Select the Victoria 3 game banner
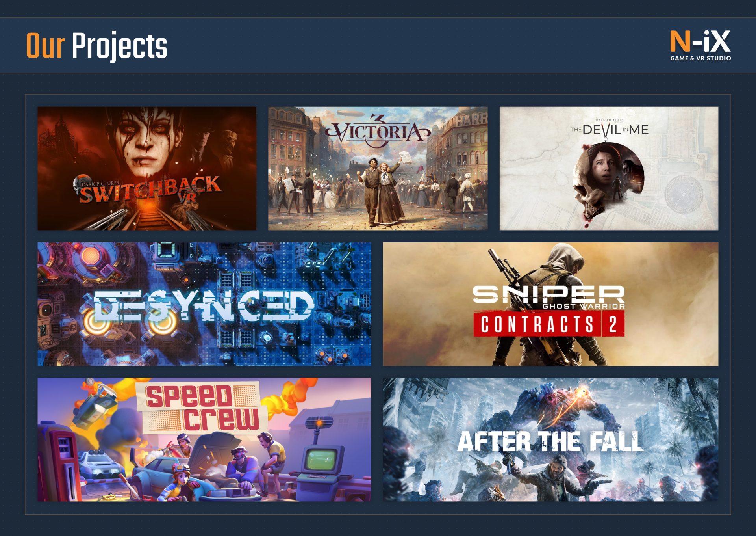The height and width of the screenshot is (536, 756). pyautogui.click(x=378, y=168)
